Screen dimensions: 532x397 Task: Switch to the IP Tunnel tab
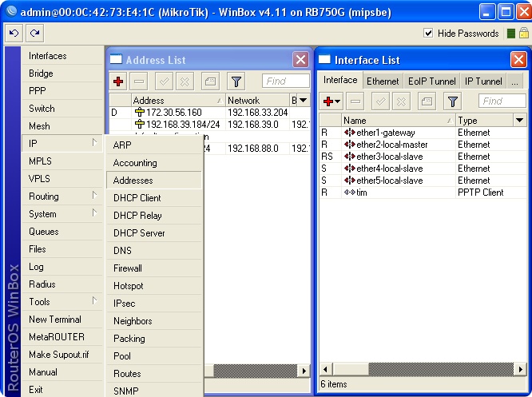[x=483, y=81]
